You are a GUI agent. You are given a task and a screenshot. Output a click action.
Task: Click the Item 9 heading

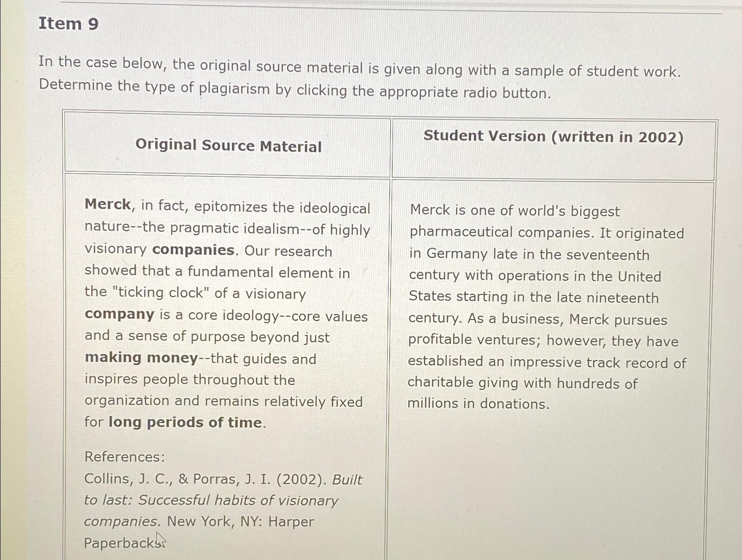pos(68,23)
